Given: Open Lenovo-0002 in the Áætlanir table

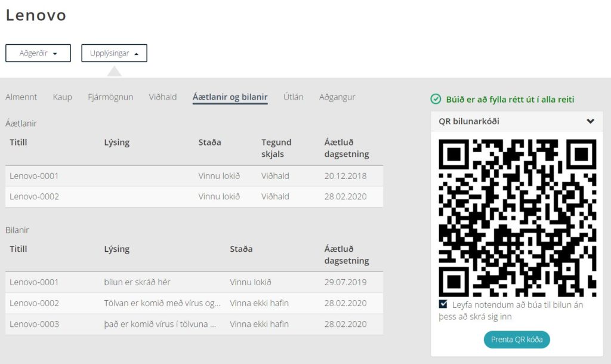Looking at the screenshot, I should point(34,196).
